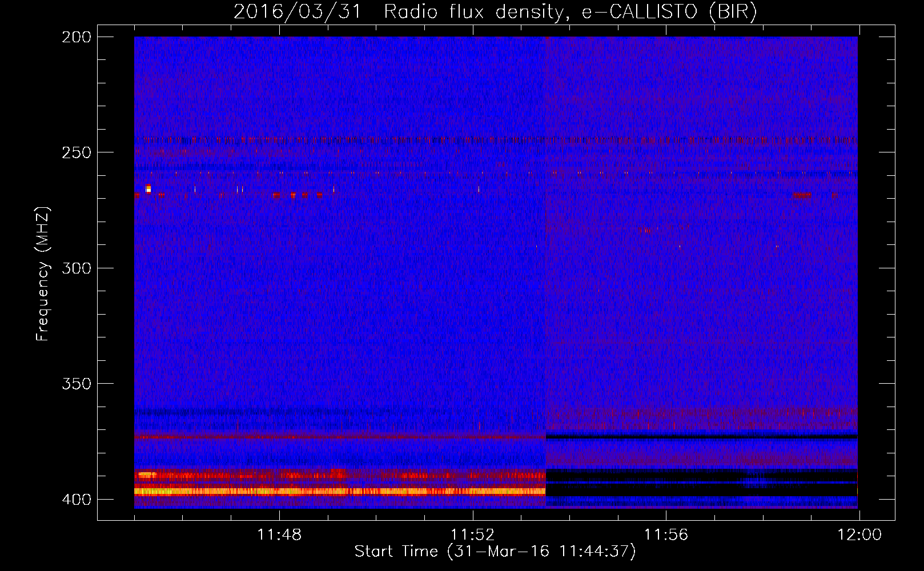Click the 11:52 time tick label
Viewport: 924px width, 571px height.
click(x=472, y=535)
